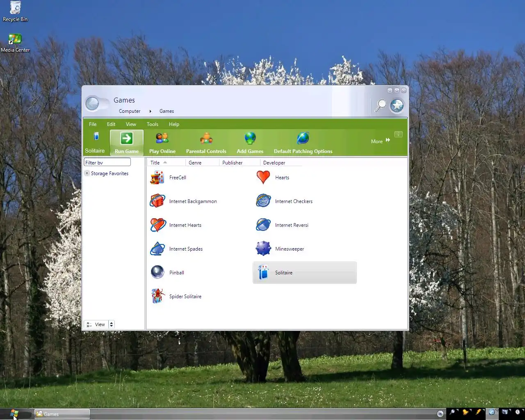Click the 'Minesweeper' label
The height and width of the screenshot is (420, 525).
pos(290,249)
